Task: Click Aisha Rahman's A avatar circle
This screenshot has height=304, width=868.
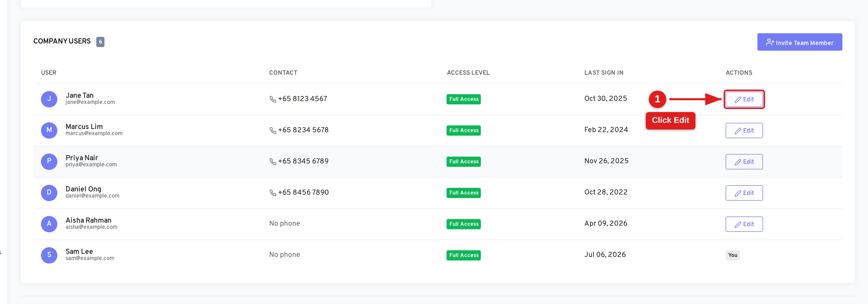Action: 49,224
